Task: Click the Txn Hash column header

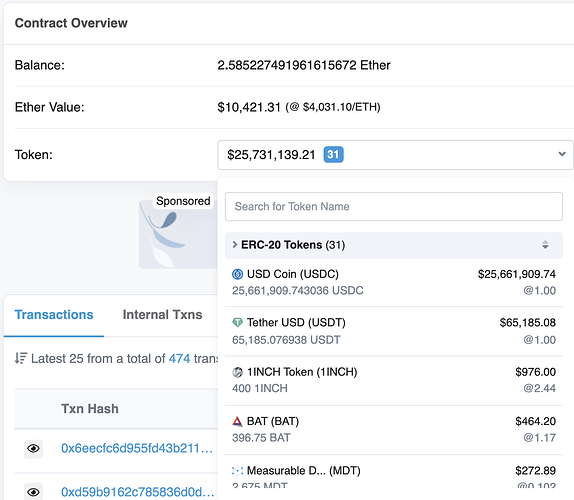Action: (90, 409)
